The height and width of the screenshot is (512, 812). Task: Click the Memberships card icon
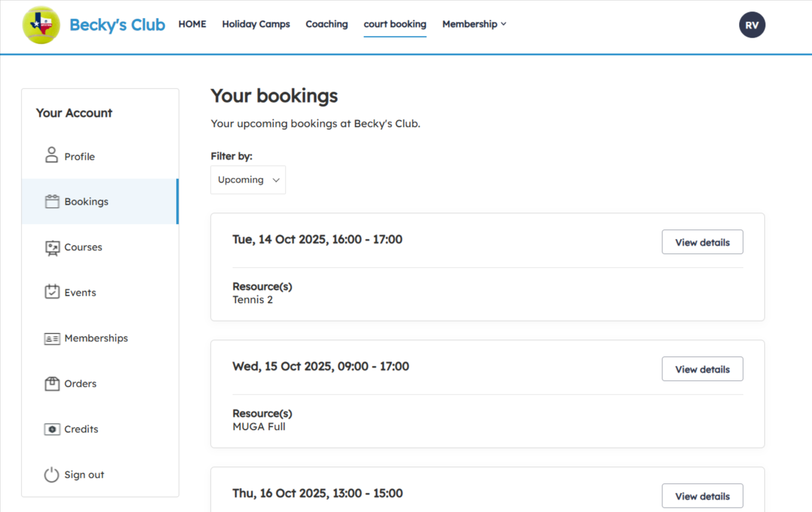(52, 338)
